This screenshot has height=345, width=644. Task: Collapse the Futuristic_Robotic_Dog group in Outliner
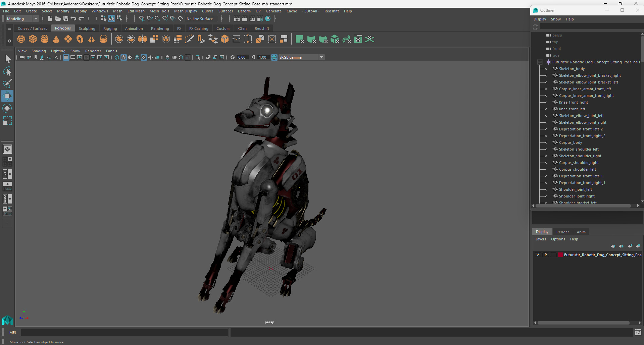coord(540,62)
